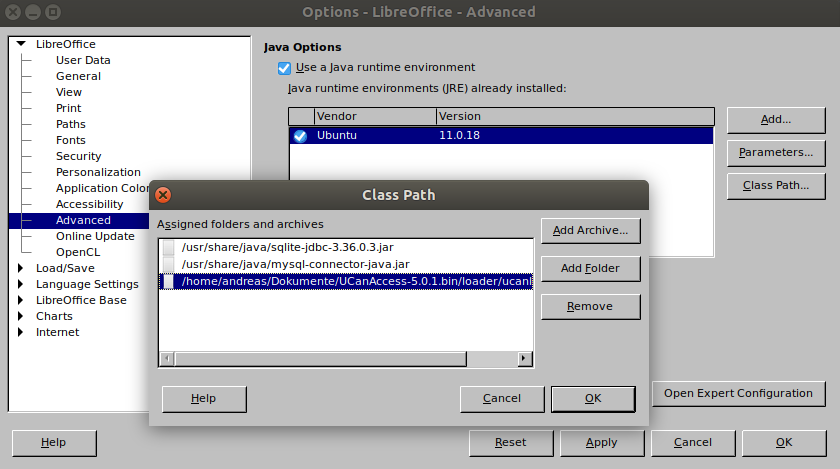Screen dimensions: 840x469
Task: Click the file icon beside sqlite-jdbc-3.36.0.3.jar
Action: [169, 247]
